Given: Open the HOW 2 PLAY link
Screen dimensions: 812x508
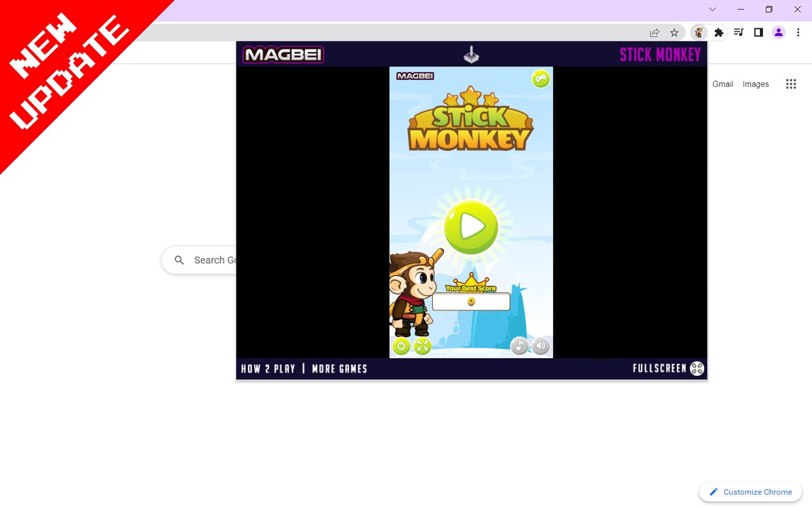Looking at the screenshot, I should 268,368.
